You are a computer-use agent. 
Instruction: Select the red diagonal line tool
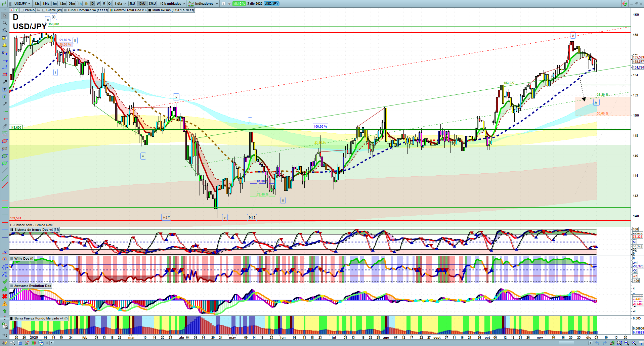[5, 185]
